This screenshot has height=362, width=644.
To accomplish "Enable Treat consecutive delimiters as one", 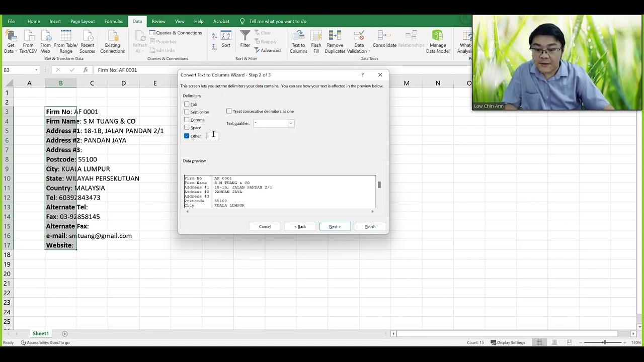I will point(229,111).
